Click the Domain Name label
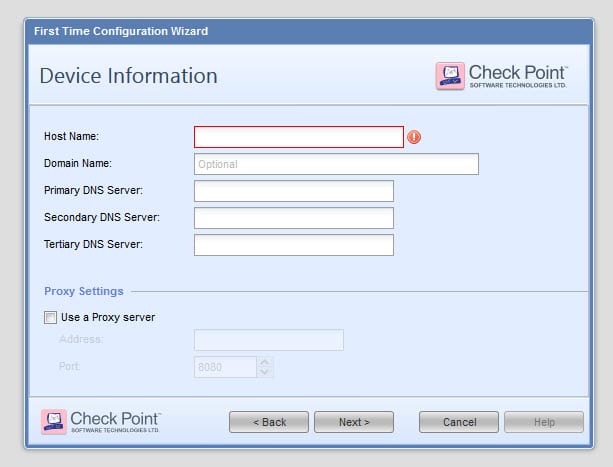The image size is (613, 467). [78, 163]
